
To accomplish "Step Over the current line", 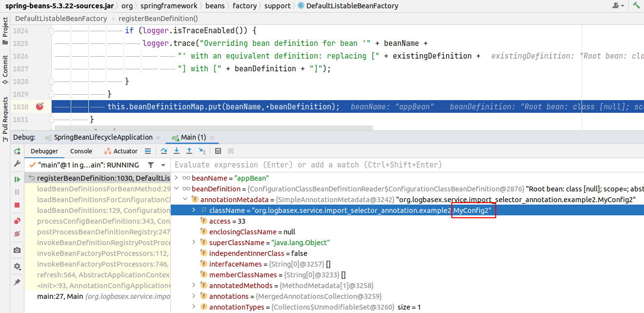I will pos(163,151).
